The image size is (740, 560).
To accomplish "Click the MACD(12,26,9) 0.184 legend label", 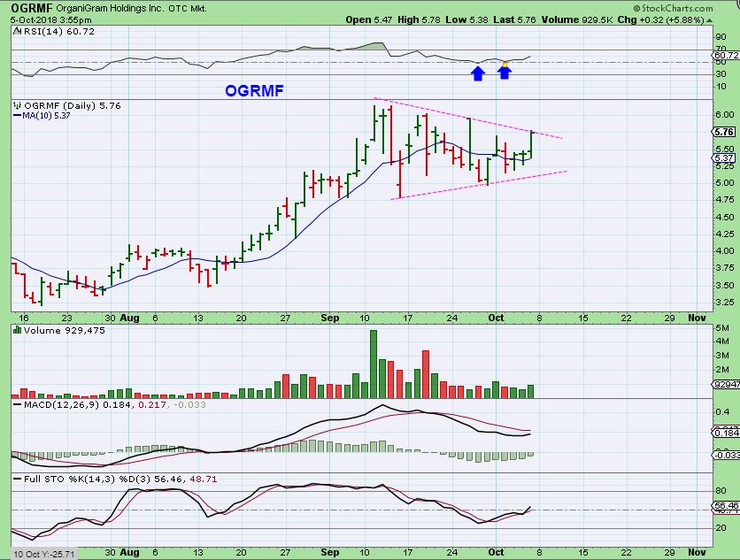I will (x=78, y=405).
